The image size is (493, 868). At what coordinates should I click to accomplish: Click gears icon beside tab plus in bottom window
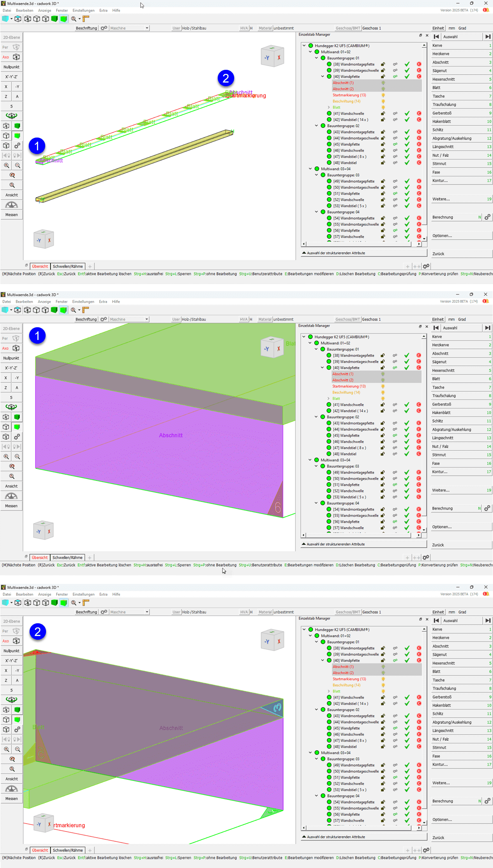coord(426,850)
